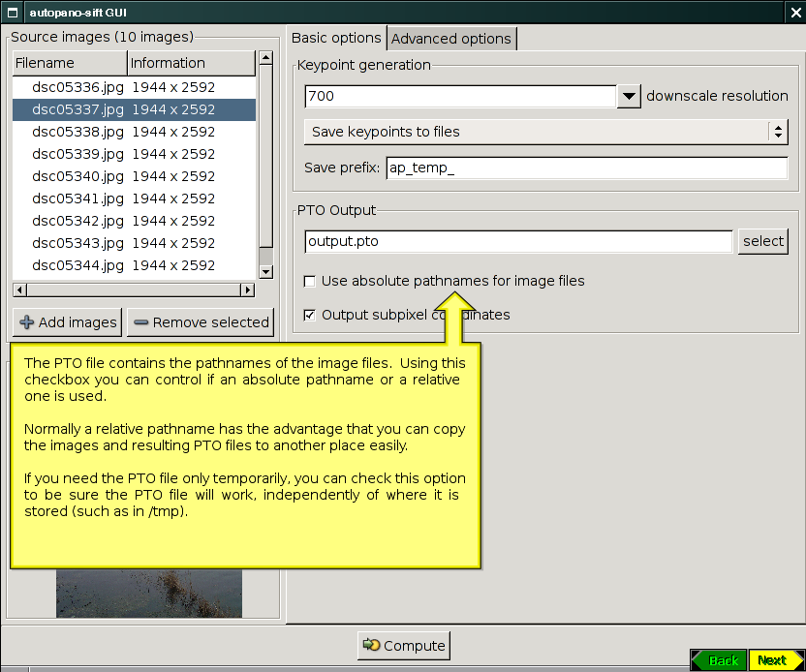The width and height of the screenshot is (806, 672).
Task: Switch to the Advanced options tab
Action: click(450, 39)
